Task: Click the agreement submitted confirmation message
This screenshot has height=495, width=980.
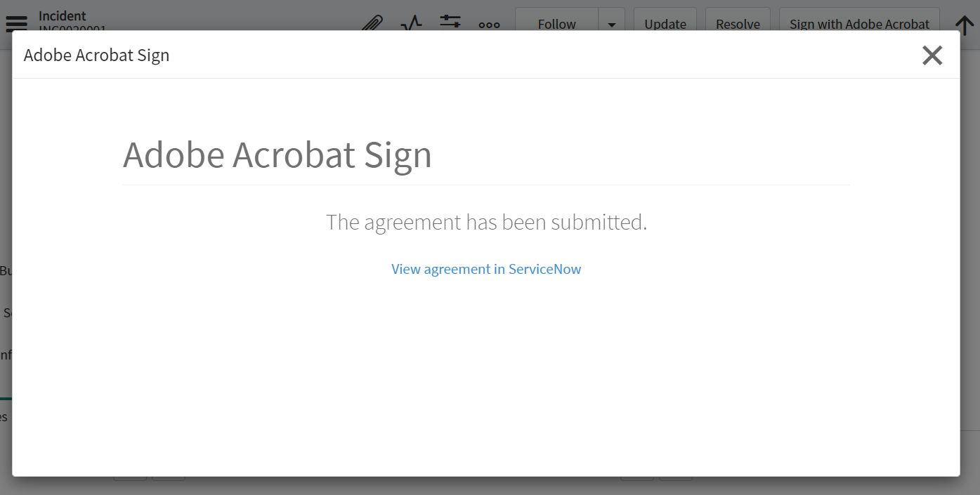Action: 485,222
